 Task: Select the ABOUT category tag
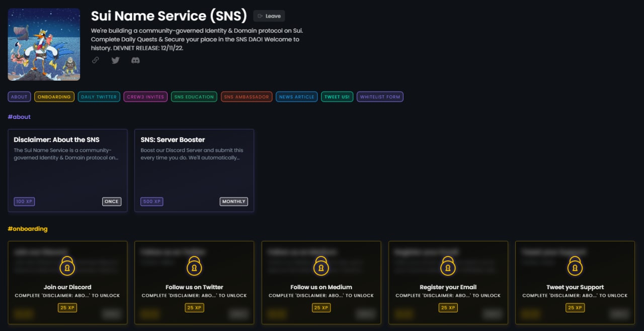[20, 97]
